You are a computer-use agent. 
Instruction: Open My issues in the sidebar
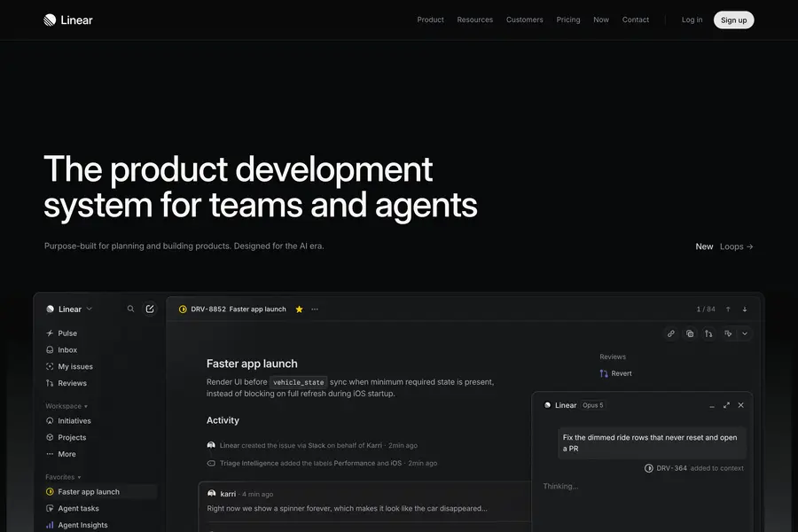point(69,366)
